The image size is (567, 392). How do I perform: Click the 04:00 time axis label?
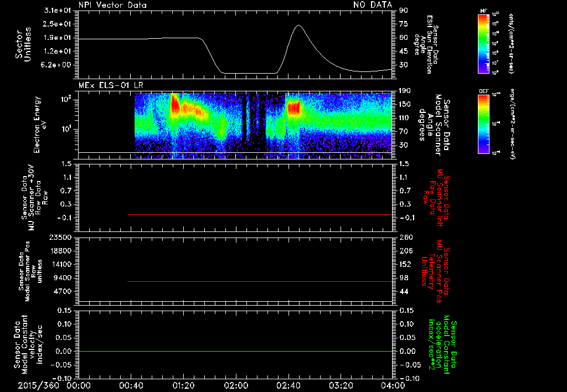pyautogui.click(x=393, y=385)
